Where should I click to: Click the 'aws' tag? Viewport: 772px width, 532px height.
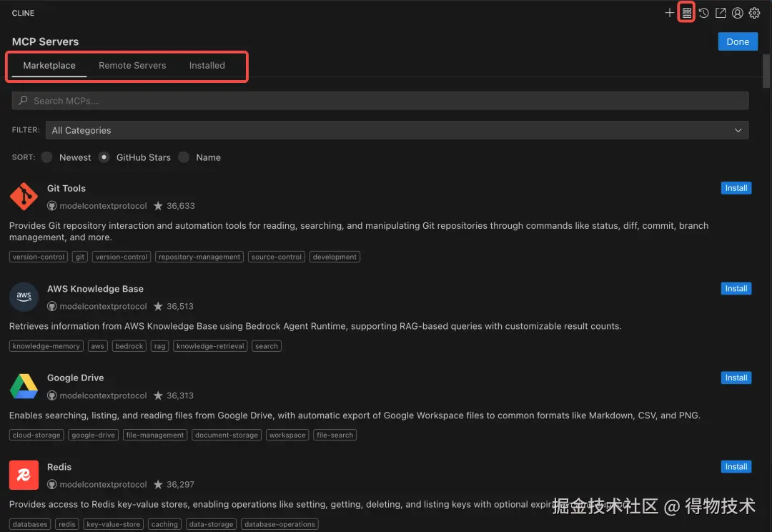pos(97,346)
